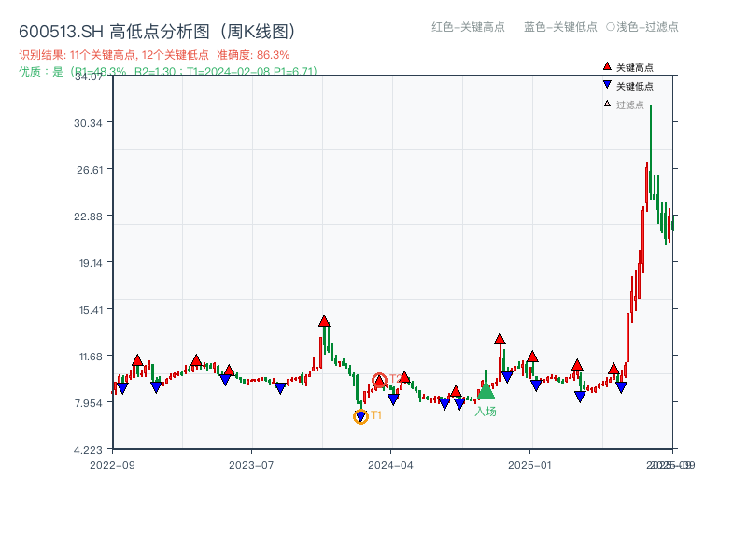Click the 过滤点 hollow triangle legend icon
Screen dimensions: 747x560
pyautogui.click(x=606, y=105)
